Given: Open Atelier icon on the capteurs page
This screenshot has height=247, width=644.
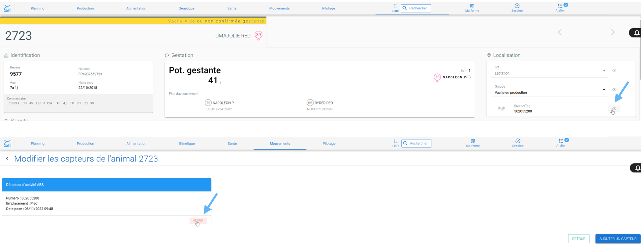Looking at the screenshot, I should pyautogui.click(x=561, y=143).
